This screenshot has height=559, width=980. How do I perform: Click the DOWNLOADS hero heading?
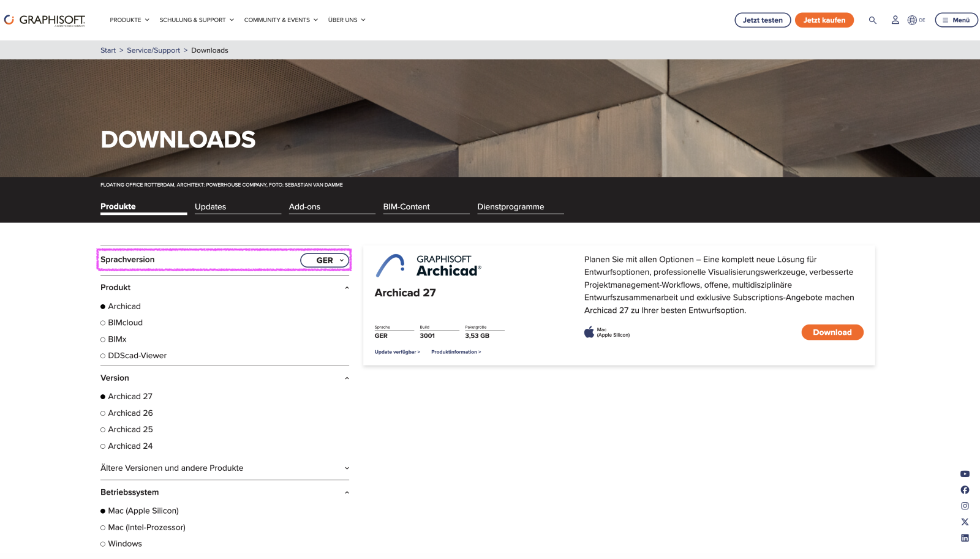178,140
